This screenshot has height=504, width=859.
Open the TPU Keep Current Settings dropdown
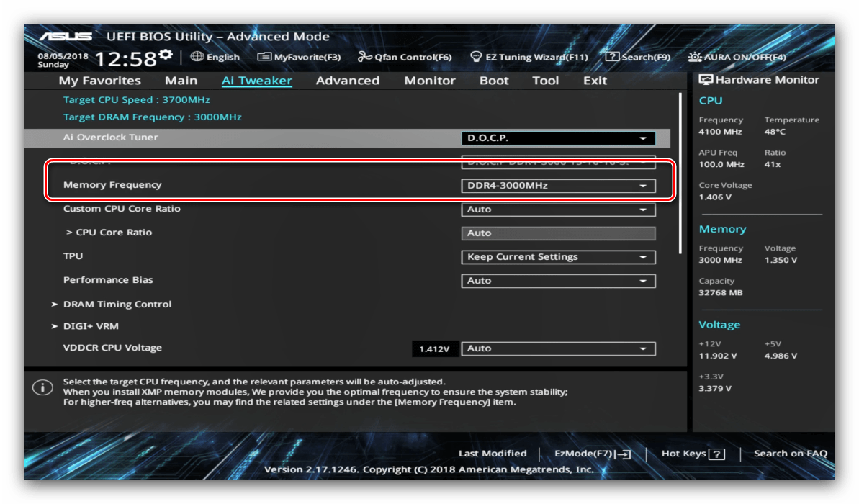point(558,257)
